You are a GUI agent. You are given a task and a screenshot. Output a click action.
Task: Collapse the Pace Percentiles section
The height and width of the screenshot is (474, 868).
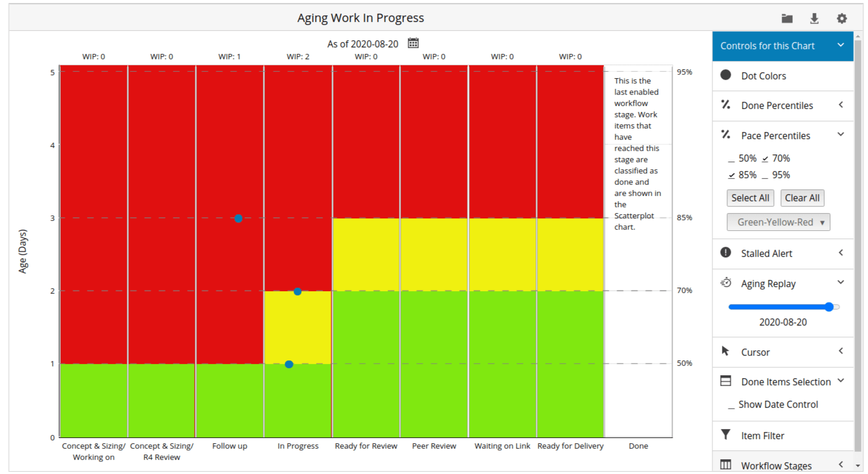coord(840,135)
